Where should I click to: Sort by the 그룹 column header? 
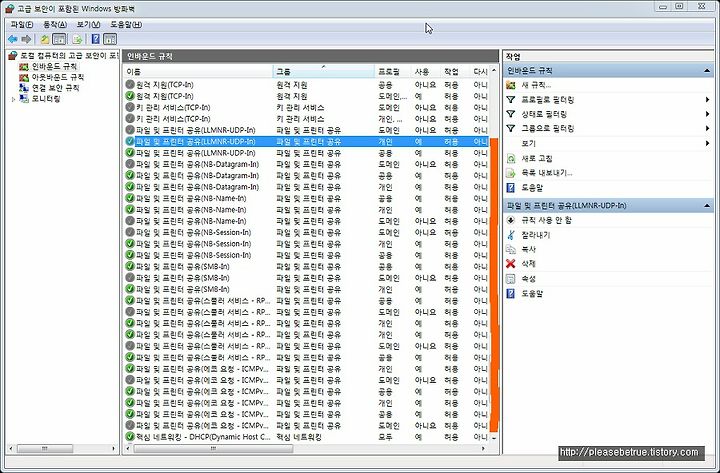(x=324, y=71)
